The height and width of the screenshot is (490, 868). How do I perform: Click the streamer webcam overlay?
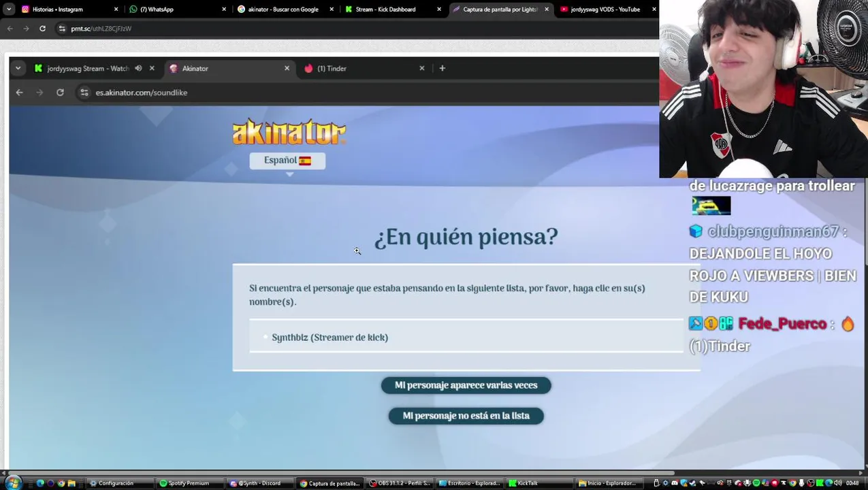(763, 89)
